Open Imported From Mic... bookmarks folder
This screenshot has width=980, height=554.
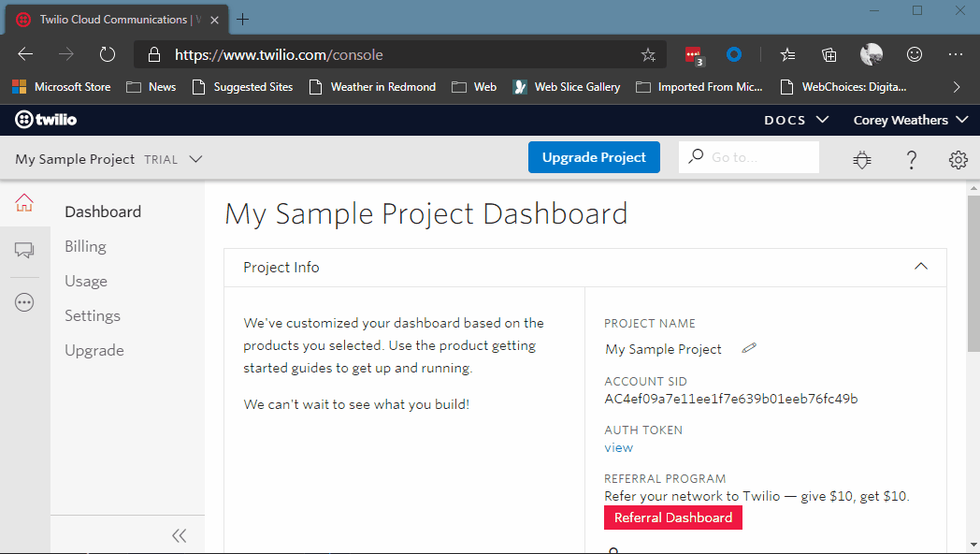tap(699, 87)
